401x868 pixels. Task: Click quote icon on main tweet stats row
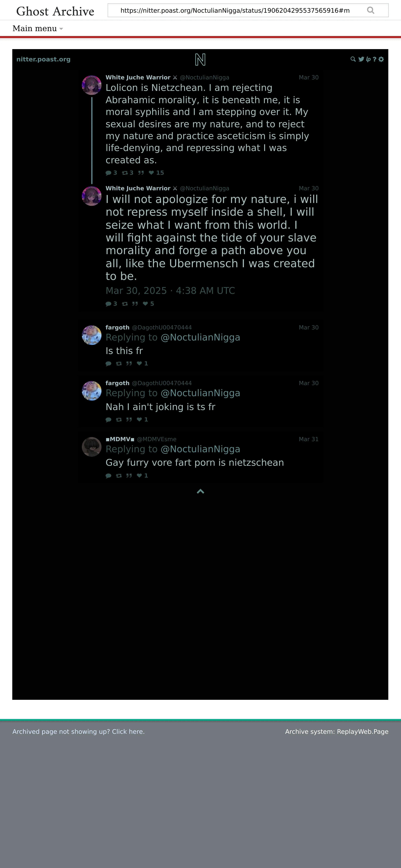(135, 304)
